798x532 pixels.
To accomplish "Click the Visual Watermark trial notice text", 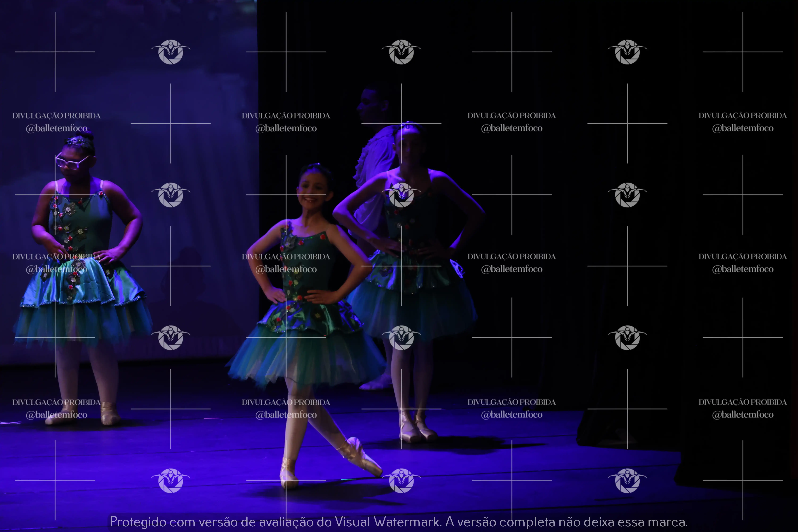I will click(x=399, y=521).
